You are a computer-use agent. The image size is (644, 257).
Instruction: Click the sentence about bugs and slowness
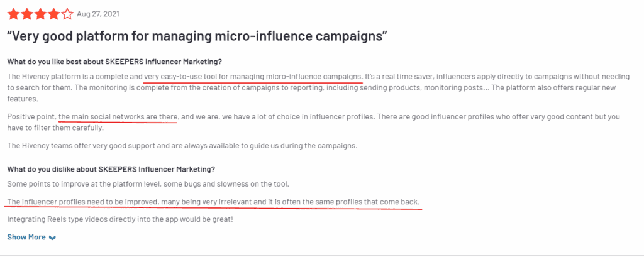(x=148, y=184)
